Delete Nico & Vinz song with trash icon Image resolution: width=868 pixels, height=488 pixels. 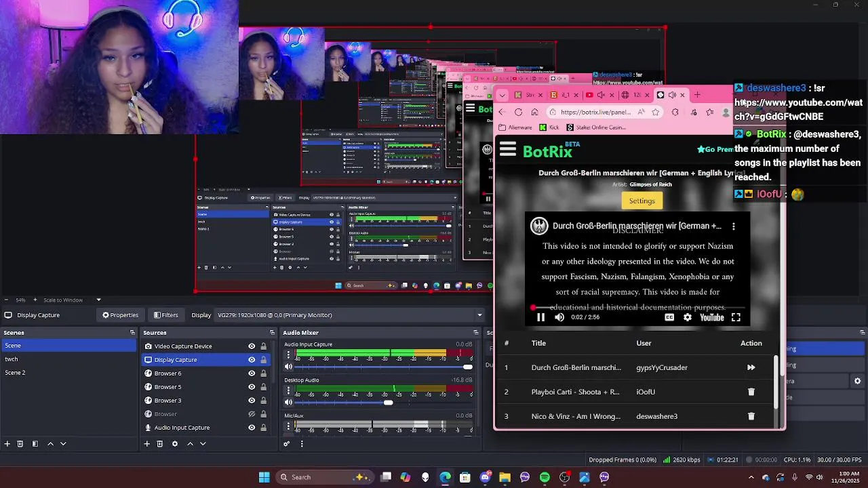coord(751,416)
